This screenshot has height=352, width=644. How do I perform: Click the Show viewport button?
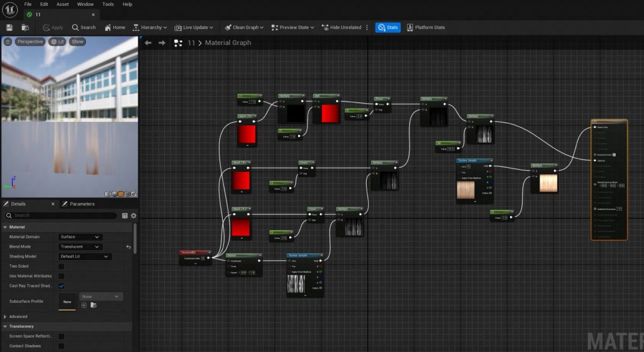point(77,41)
